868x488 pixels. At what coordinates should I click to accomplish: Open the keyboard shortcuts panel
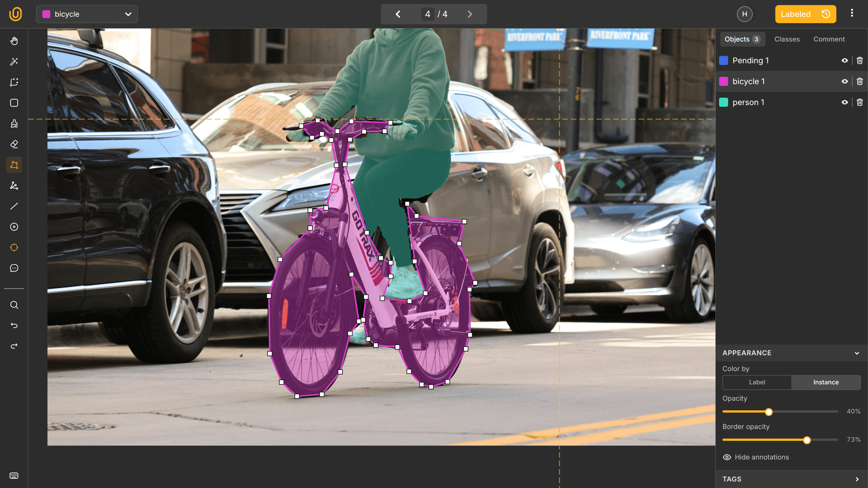[14, 476]
